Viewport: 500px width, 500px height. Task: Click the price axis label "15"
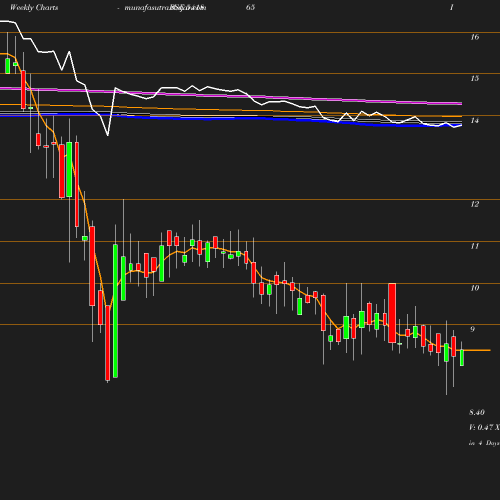tap(475, 78)
